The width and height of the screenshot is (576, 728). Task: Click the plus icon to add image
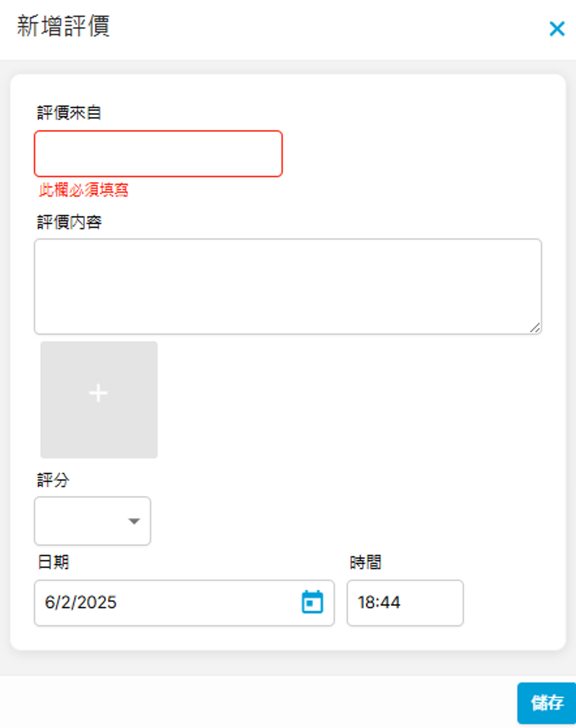coord(98,393)
